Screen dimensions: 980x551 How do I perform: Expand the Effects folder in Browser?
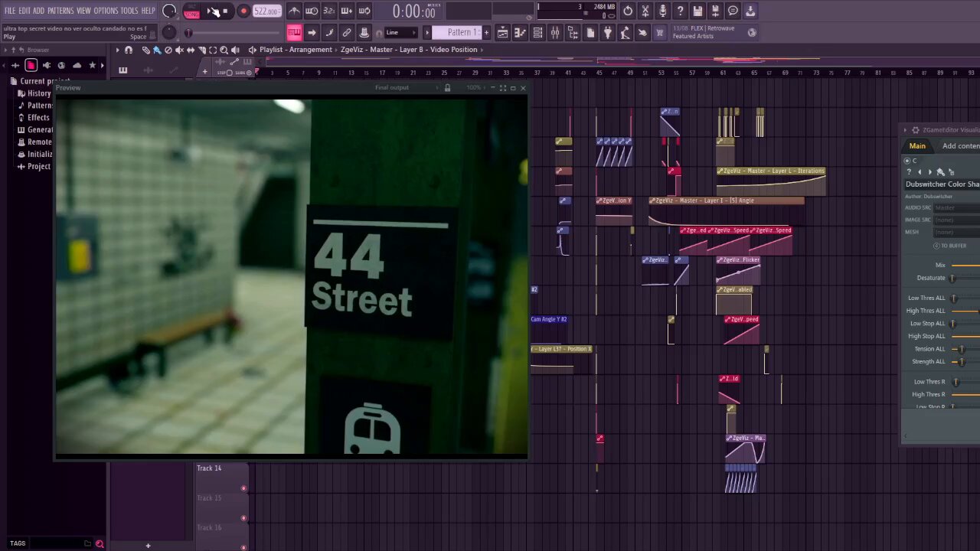click(x=34, y=118)
